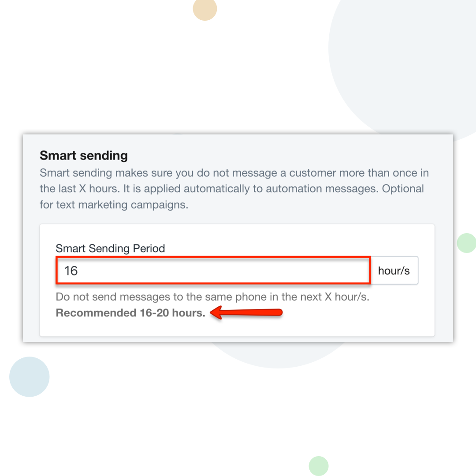Viewport: 476px width, 476px height.
Task: Click the Smart Sending Period field label
Action: point(111,249)
